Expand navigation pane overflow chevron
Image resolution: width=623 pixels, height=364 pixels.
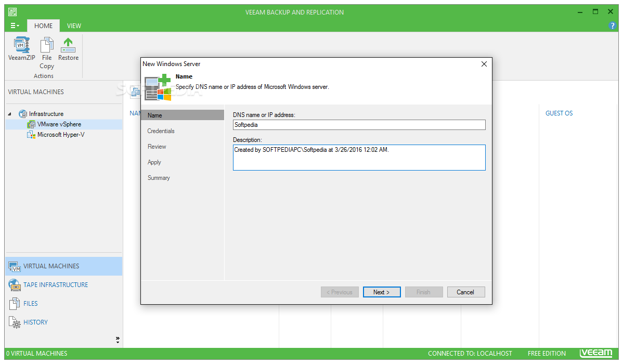[118, 340]
